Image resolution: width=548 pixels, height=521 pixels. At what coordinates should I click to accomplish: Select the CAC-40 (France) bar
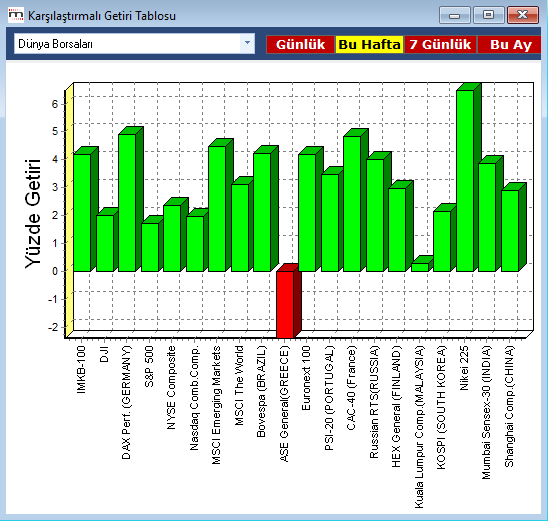point(352,204)
